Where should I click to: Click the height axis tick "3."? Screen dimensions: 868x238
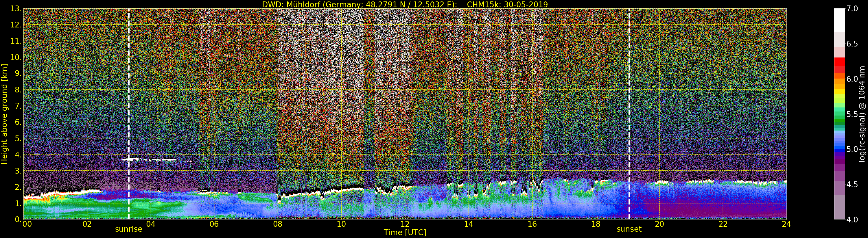coord(18,171)
